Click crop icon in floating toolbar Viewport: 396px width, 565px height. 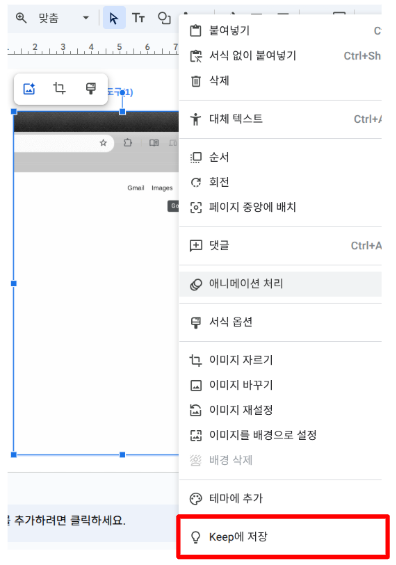(59, 89)
